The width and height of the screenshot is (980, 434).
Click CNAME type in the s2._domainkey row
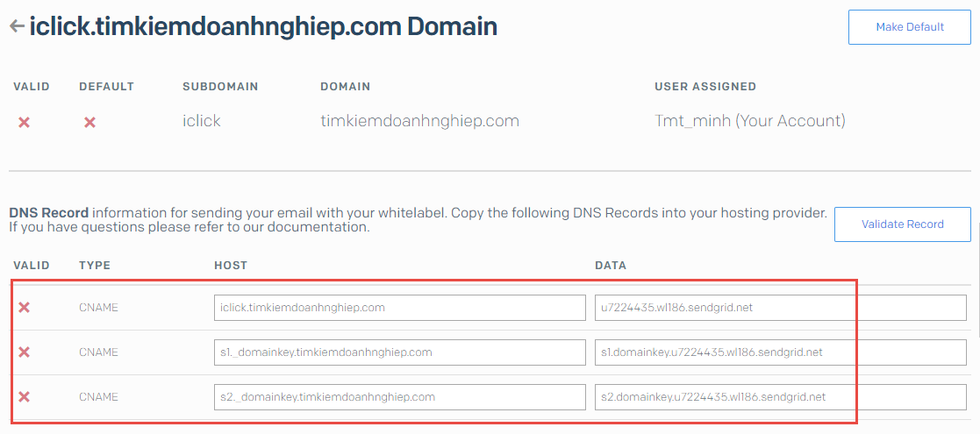(99, 396)
